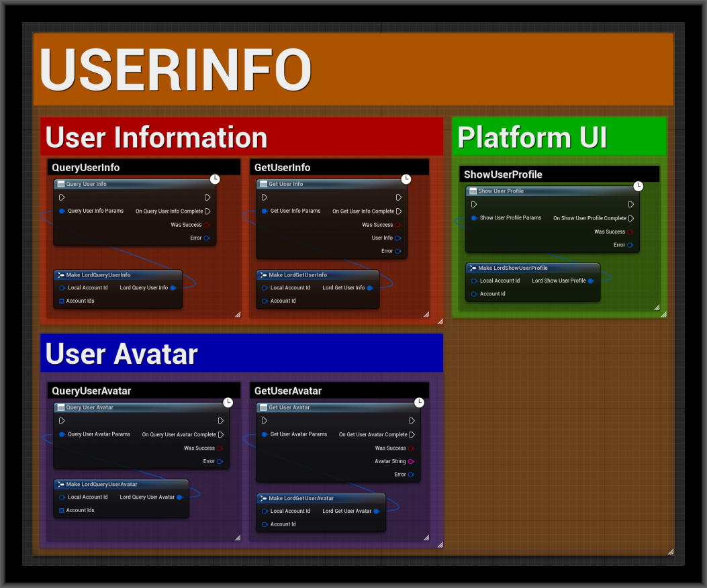Click the Avatar String output pin

[411, 461]
